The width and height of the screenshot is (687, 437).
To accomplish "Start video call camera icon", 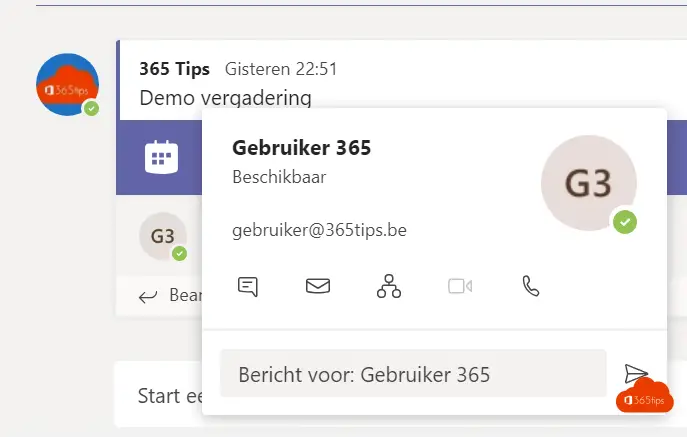I will [460, 286].
